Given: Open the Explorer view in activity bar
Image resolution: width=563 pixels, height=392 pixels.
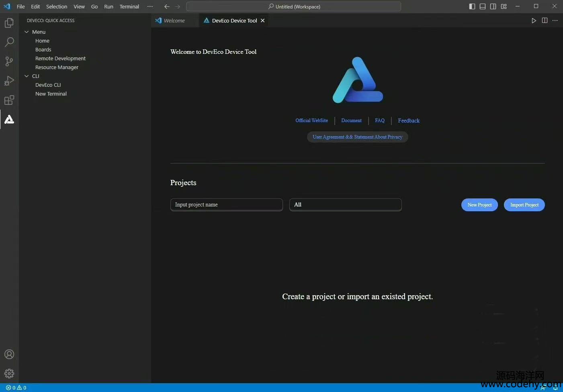Looking at the screenshot, I should (9, 23).
